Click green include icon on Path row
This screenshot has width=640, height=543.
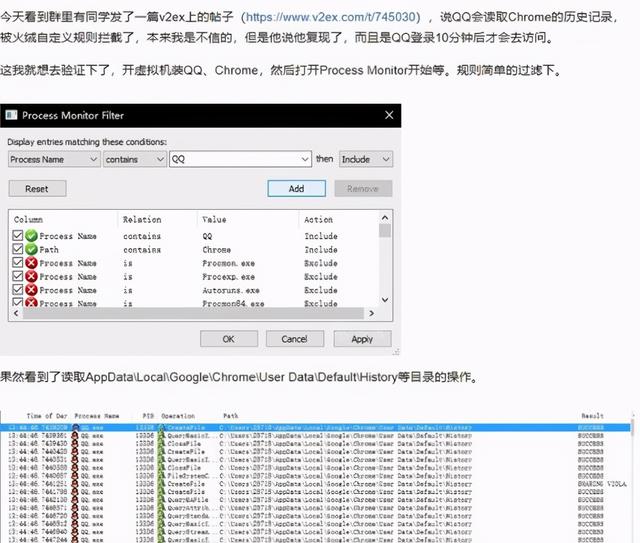coord(31,249)
